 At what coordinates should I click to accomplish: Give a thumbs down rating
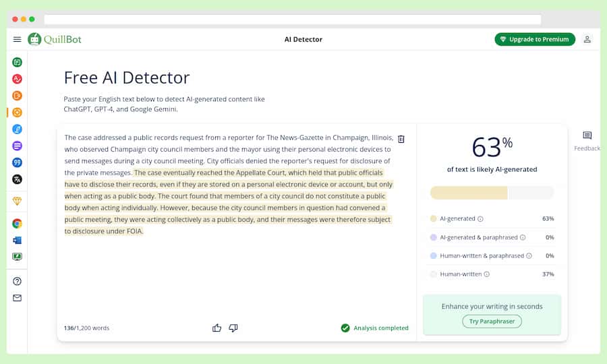[233, 328]
